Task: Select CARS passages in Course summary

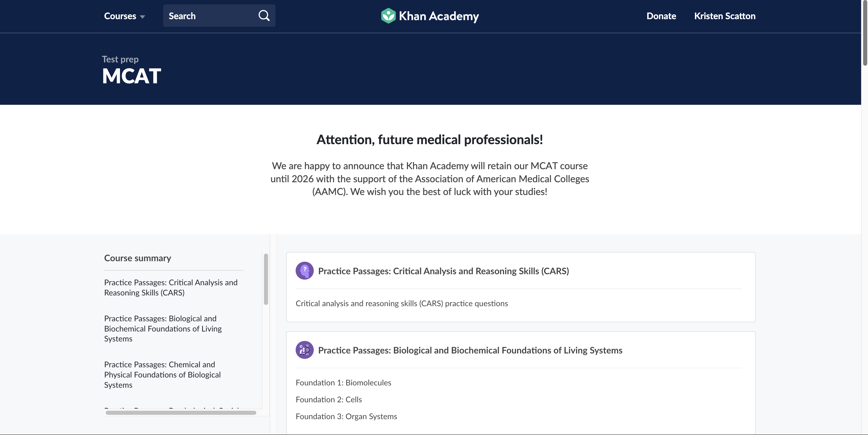Action: [171, 287]
